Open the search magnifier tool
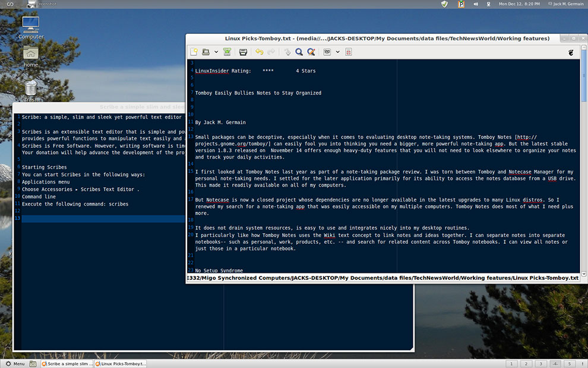 299,52
